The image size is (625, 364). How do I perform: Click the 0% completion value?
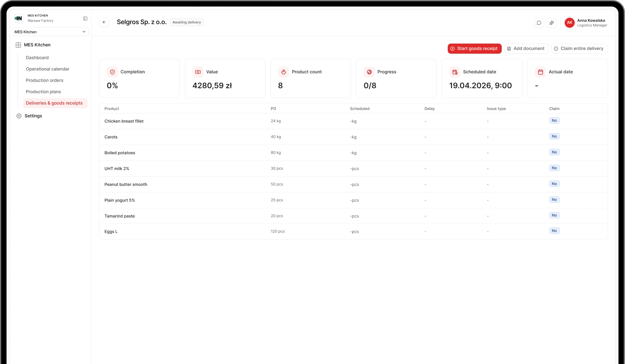pyautogui.click(x=112, y=86)
